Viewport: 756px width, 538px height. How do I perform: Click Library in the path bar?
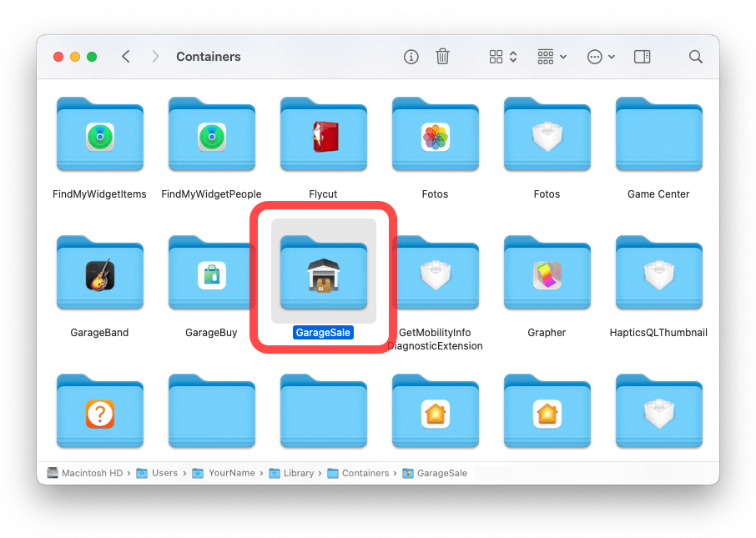[x=291, y=473]
